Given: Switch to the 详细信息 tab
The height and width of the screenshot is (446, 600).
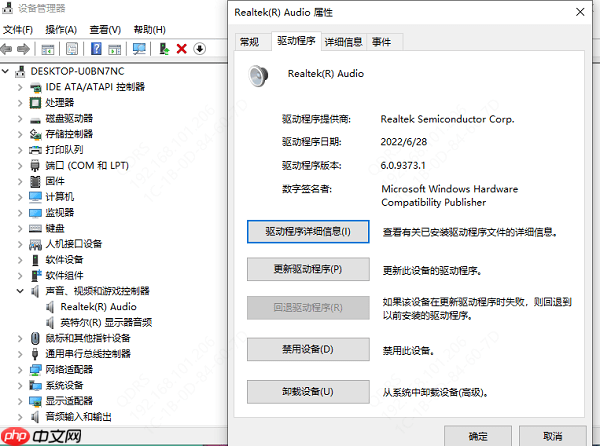Looking at the screenshot, I should [343, 42].
